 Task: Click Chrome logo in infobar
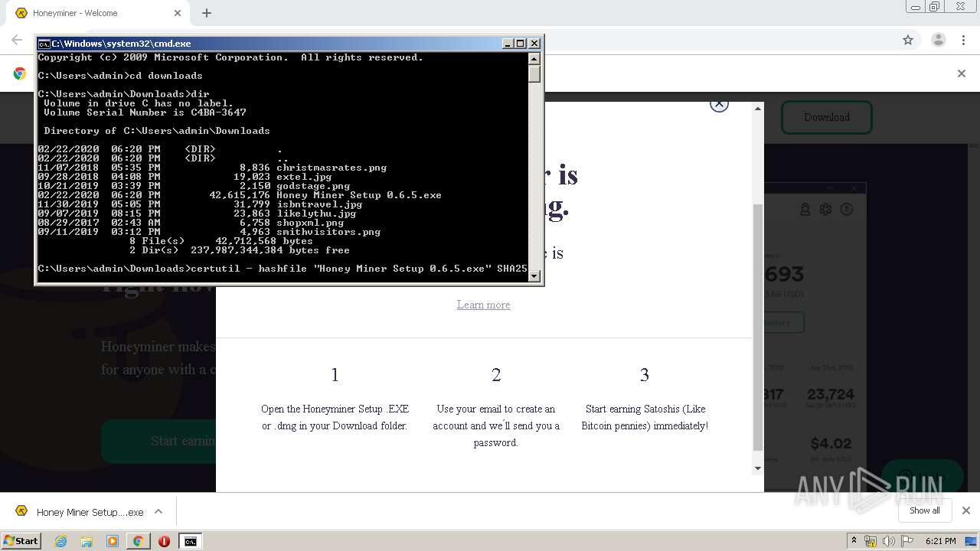coord(20,73)
